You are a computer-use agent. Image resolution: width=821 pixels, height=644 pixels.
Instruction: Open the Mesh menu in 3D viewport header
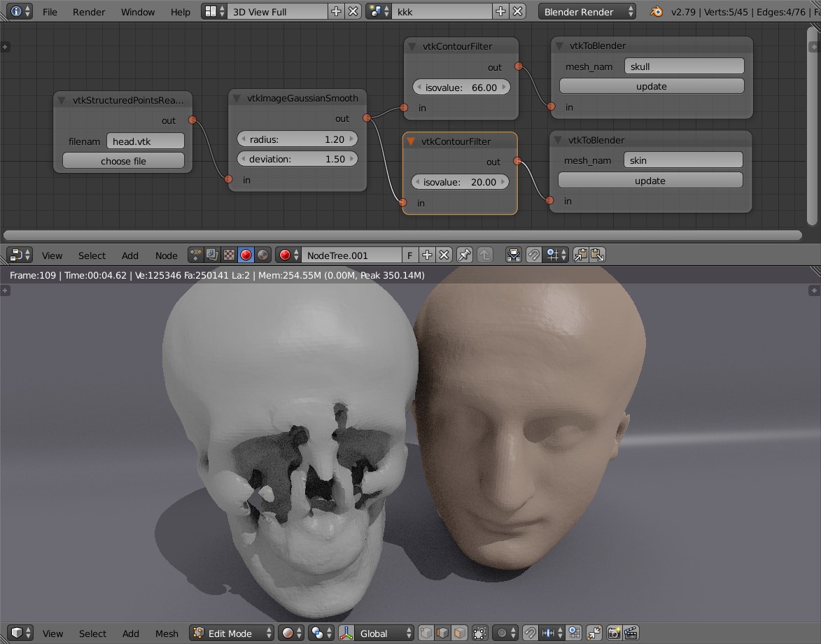pyautogui.click(x=167, y=633)
